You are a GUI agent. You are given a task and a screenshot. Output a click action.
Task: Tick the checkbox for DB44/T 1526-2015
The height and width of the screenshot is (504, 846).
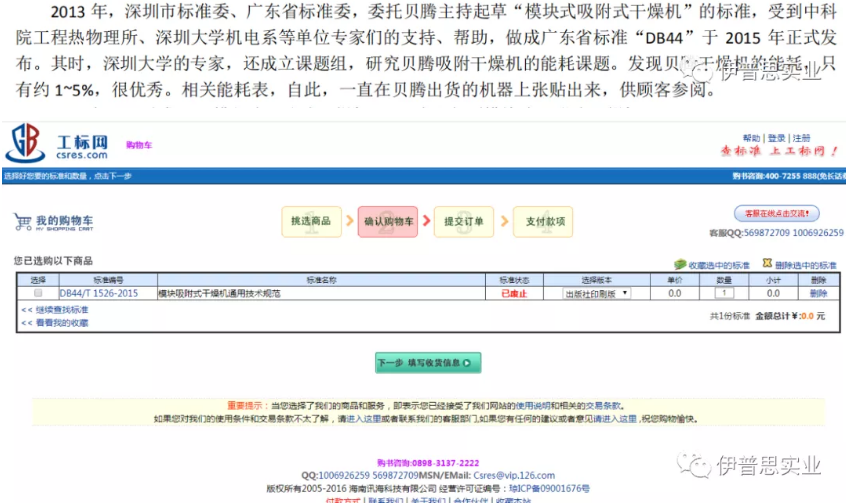click(38, 293)
